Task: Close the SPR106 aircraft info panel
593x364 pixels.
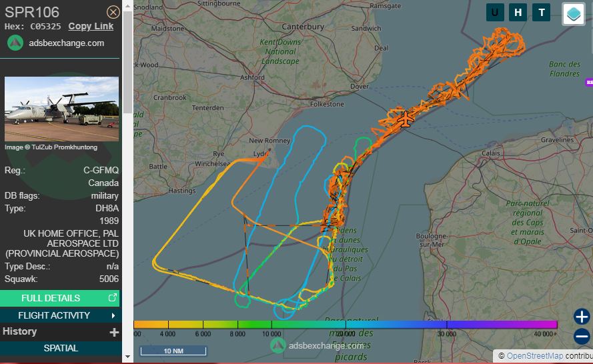Action: pyautogui.click(x=113, y=13)
